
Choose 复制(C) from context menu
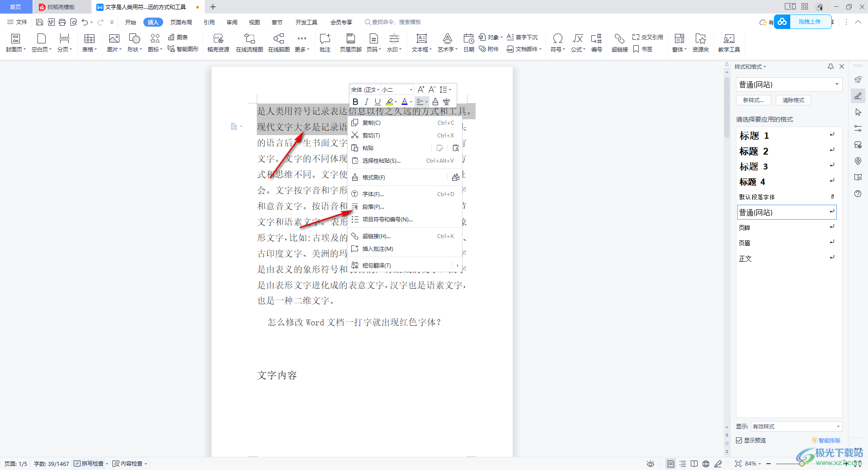[x=405, y=122]
